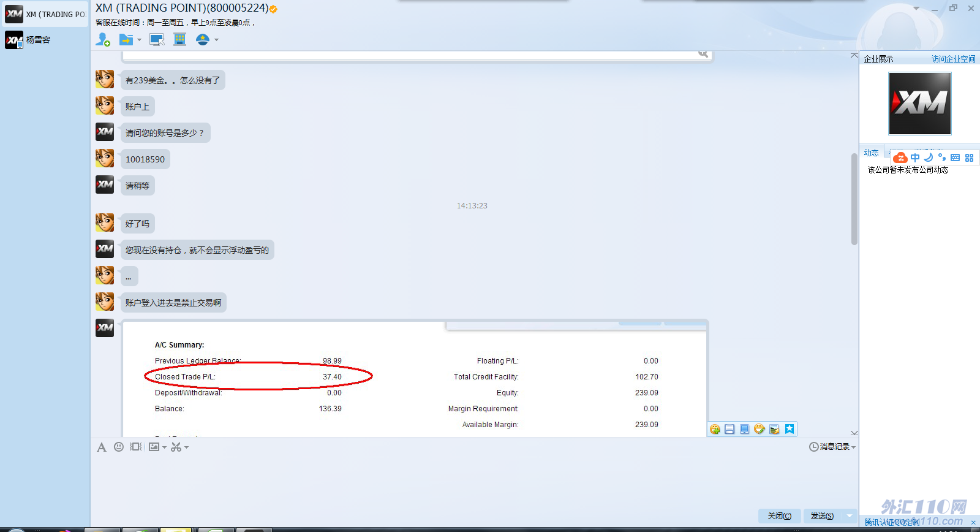Edit image with smiley pencil icon
Screen dimensions: 980x532
point(759,429)
